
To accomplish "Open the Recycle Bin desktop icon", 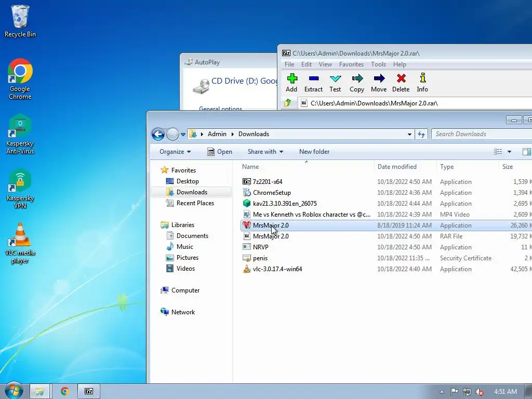I will pyautogui.click(x=20, y=21).
